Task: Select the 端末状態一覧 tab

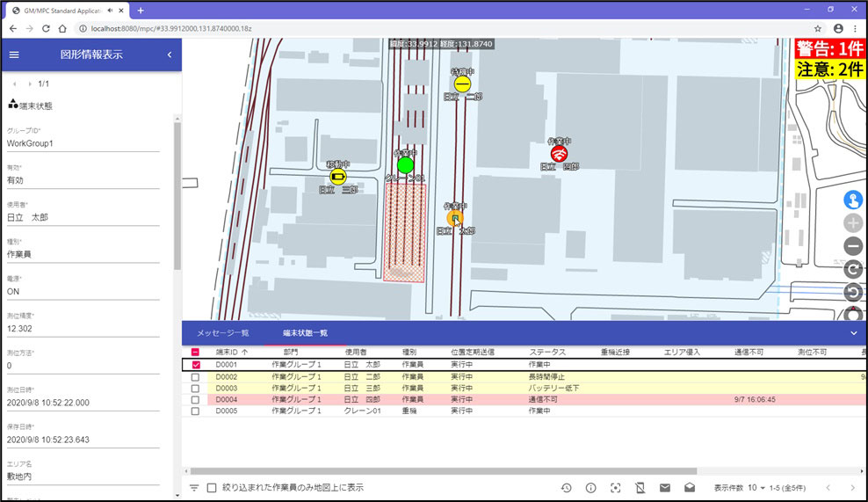Action: 305,333
